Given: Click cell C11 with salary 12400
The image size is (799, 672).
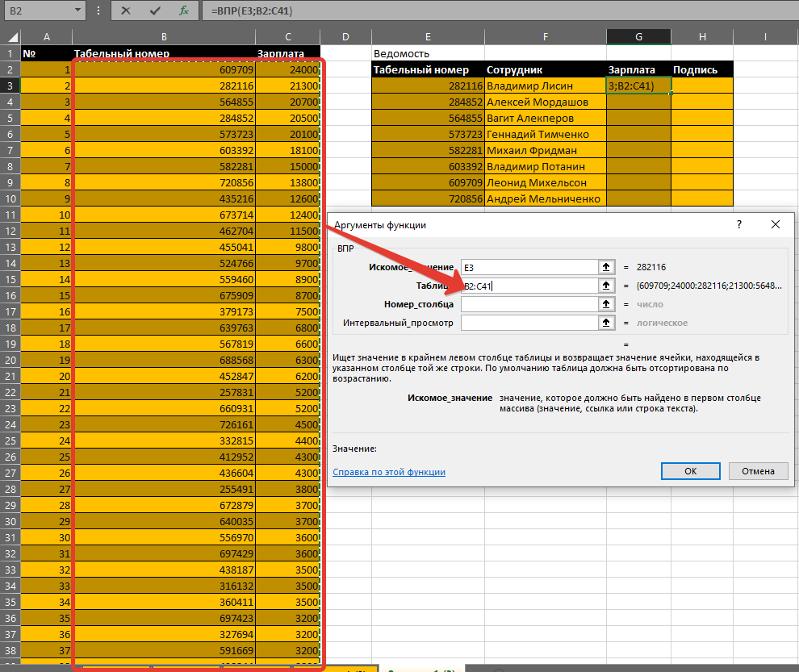Looking at the screenshot, I should tap(288, 215).
